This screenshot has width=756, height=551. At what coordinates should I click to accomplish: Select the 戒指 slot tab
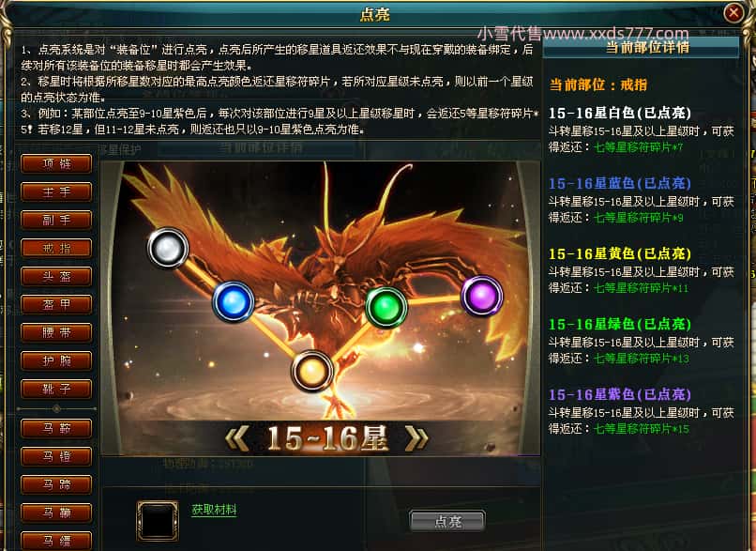coord(56,248)
